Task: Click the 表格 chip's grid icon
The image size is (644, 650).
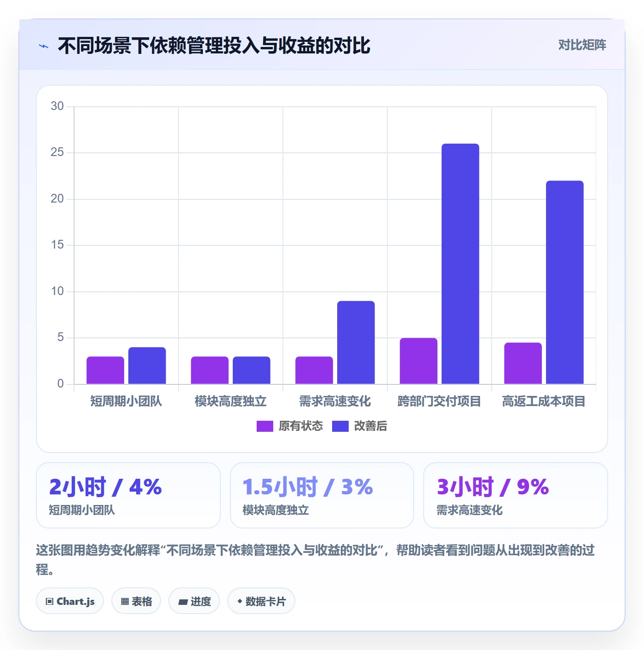Action: pyautogui.click(x=125, y=601)
